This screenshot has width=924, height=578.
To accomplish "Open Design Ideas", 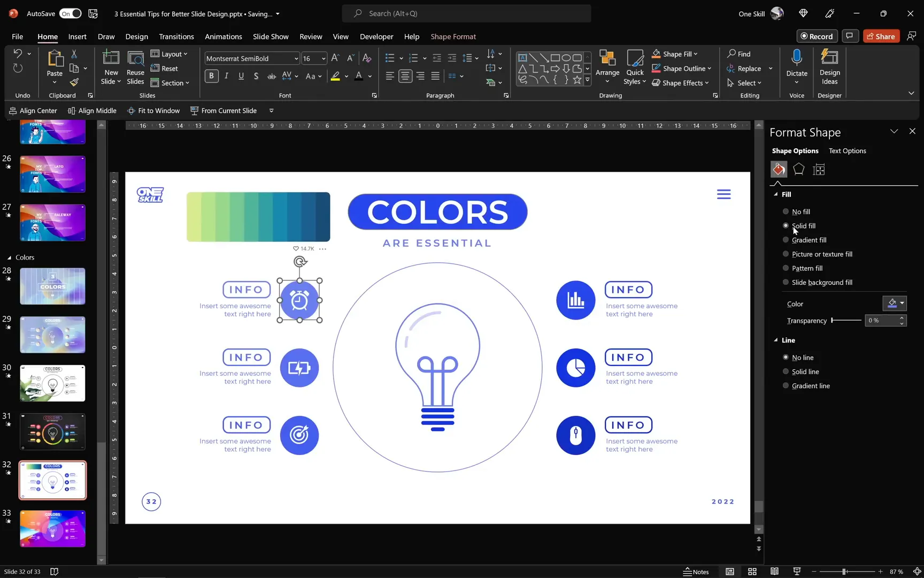I will (829, 66).
